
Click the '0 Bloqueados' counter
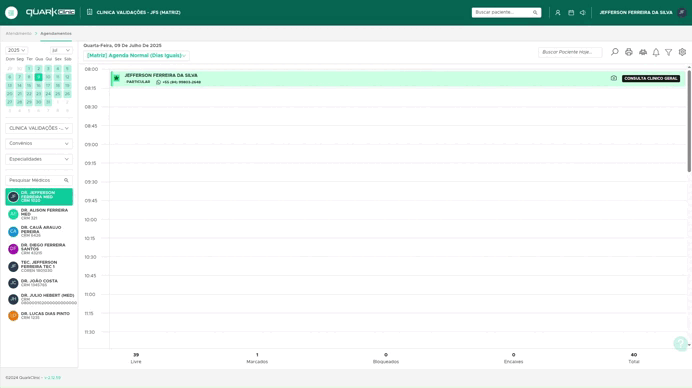[x=386, y=358]
